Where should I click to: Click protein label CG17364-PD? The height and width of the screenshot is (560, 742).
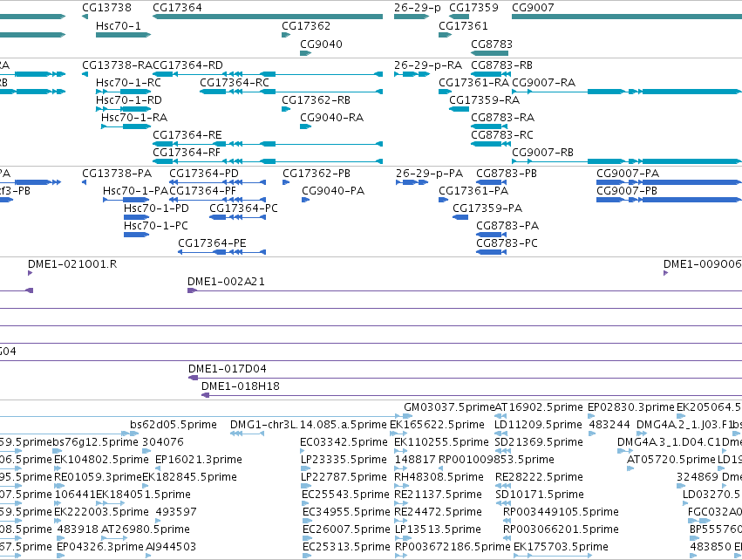[204, 174]
